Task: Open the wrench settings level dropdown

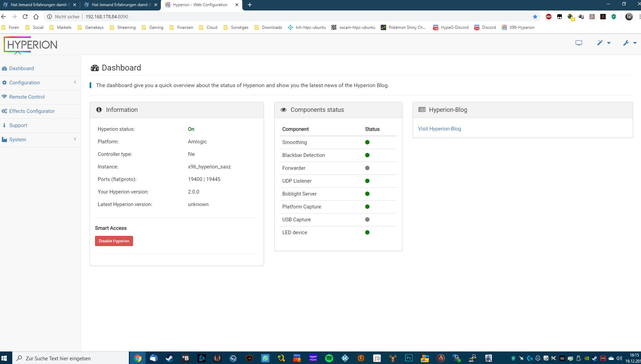Action: 629,43
